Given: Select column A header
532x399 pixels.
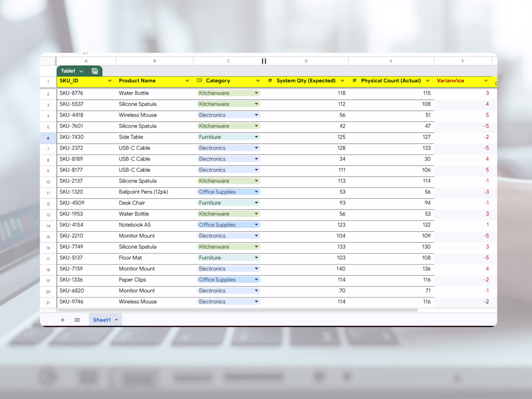Looking at the screenshot, I should (86, 61).
